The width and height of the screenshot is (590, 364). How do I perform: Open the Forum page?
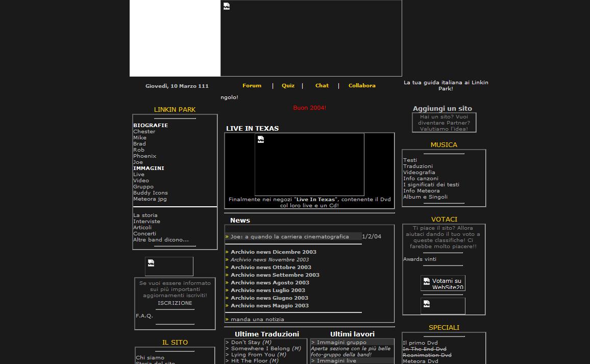tap(252, 86)
